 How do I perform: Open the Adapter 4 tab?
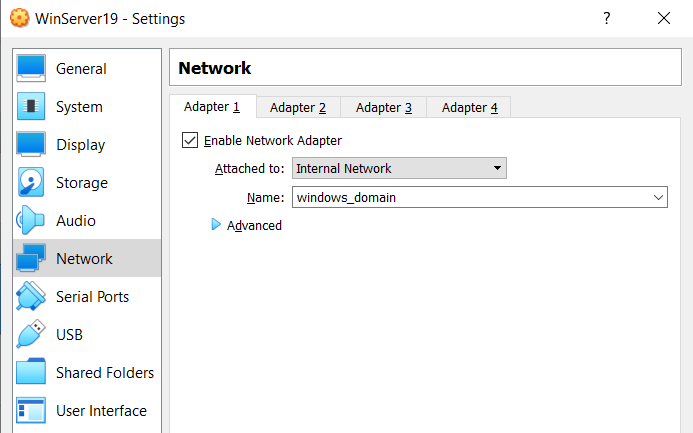coord(469,108)
